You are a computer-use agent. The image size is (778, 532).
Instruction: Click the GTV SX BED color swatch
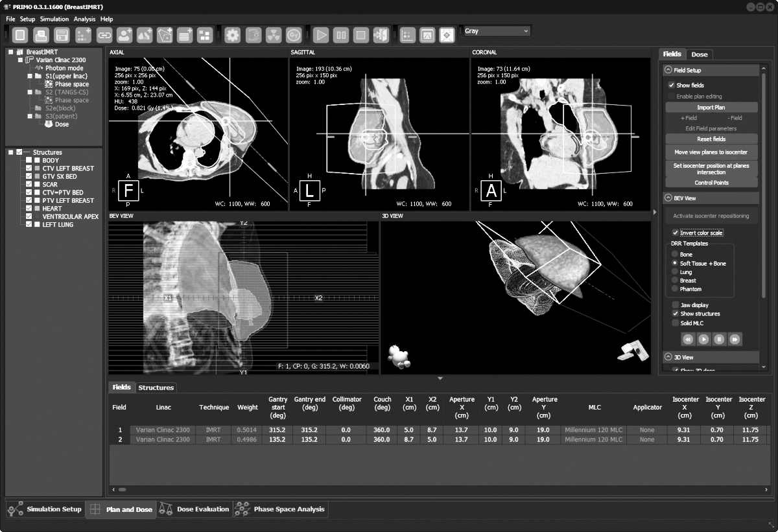tap(38, 176)
